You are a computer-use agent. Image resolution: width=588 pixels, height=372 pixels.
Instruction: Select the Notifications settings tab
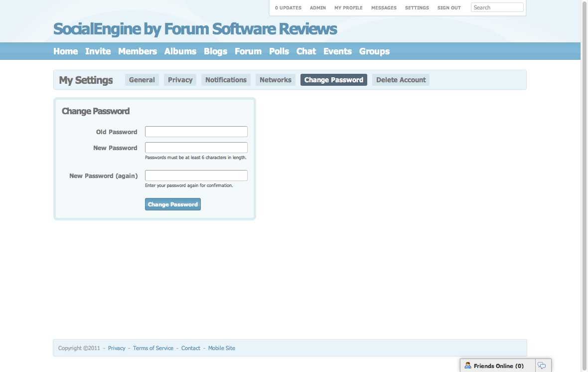(x=226, y=80)
